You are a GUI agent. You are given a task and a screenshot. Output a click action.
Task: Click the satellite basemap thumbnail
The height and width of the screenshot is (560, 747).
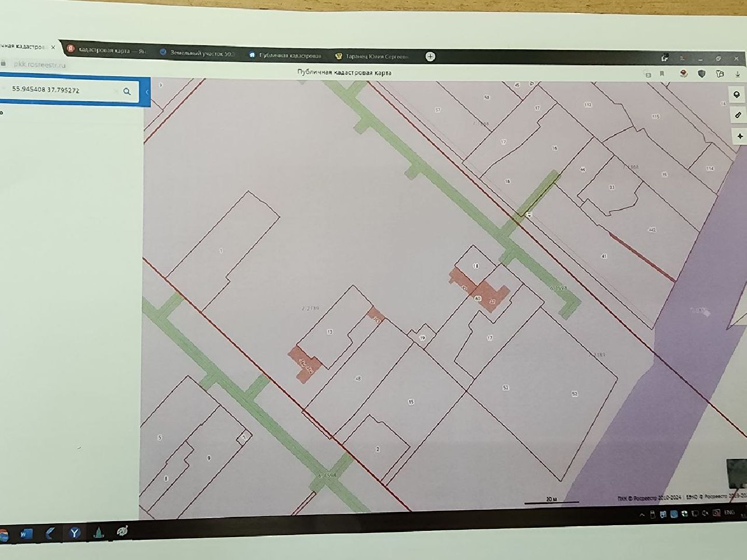click(737, 473)
